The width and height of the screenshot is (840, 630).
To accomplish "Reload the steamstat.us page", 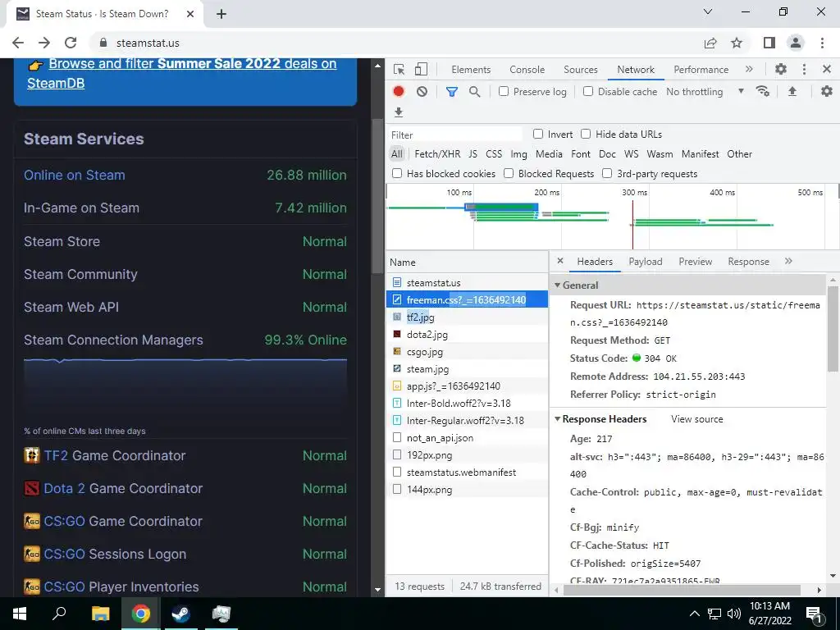I will pyautogui.click(x=71, y=43).
